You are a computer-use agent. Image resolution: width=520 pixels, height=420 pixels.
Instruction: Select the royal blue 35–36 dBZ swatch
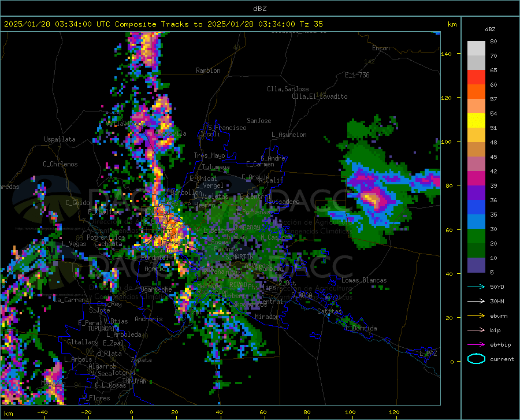[476, 207]
